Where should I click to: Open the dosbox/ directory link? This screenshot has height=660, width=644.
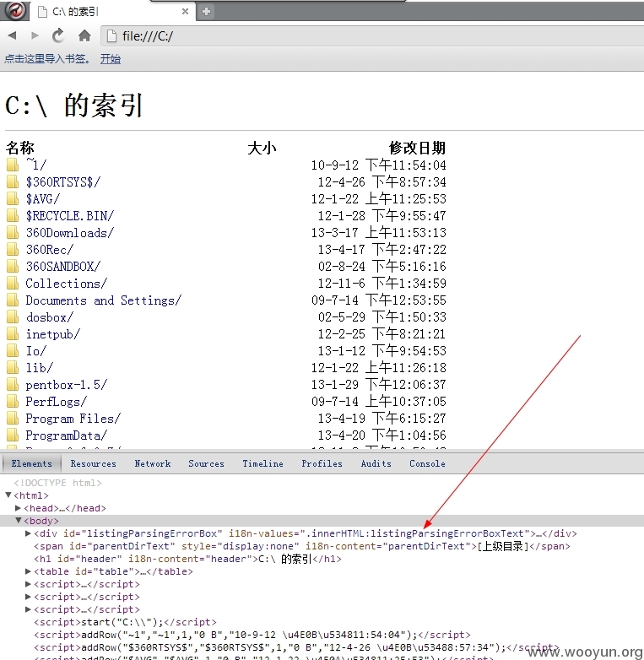pos(50,317)
